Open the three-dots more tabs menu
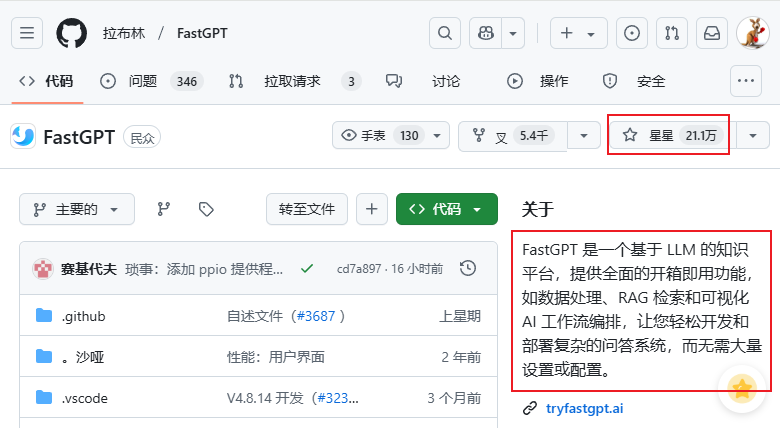Viewport: 780px width, 428px height. pyautogui.click(x=746, y=81)
